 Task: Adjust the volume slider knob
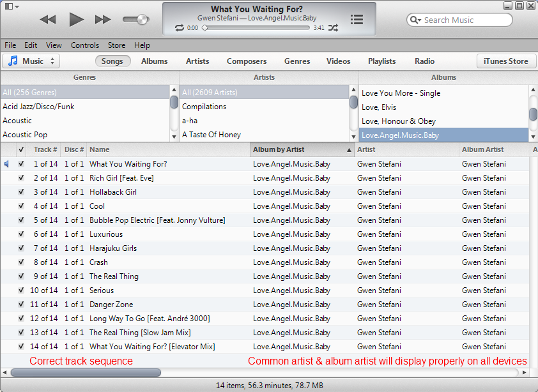tap(142, 20)
